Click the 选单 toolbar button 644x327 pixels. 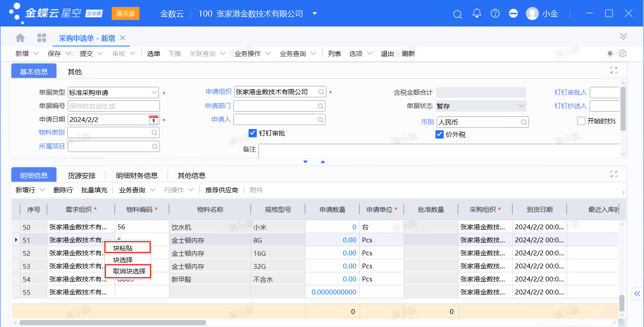point(154,53)
